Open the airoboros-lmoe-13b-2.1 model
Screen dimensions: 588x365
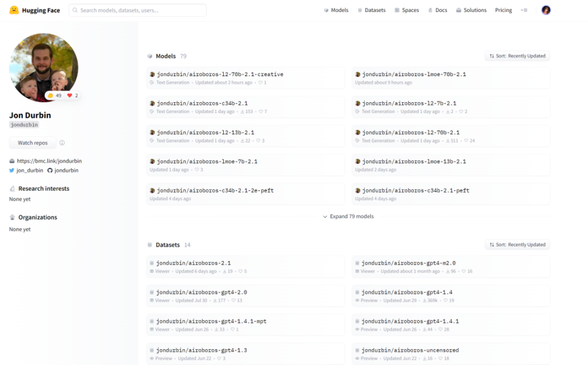click(451, 165)
